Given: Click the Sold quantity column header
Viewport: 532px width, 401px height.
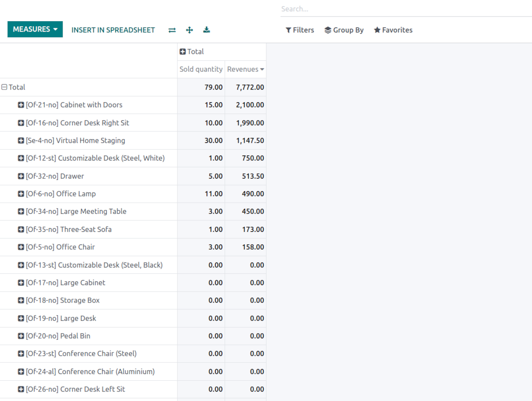Looking at the screenshot, I should (x=201, y=69).
